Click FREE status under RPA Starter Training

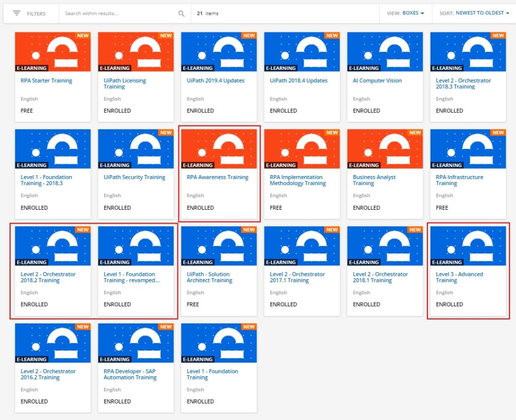(27, 111)
